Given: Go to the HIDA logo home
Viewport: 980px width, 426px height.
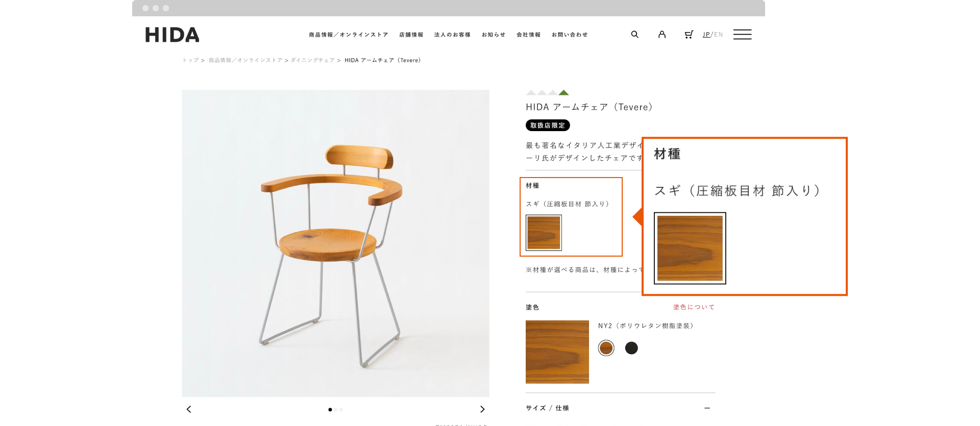Looking at the screenshot, I should click(x=172, y=35).
